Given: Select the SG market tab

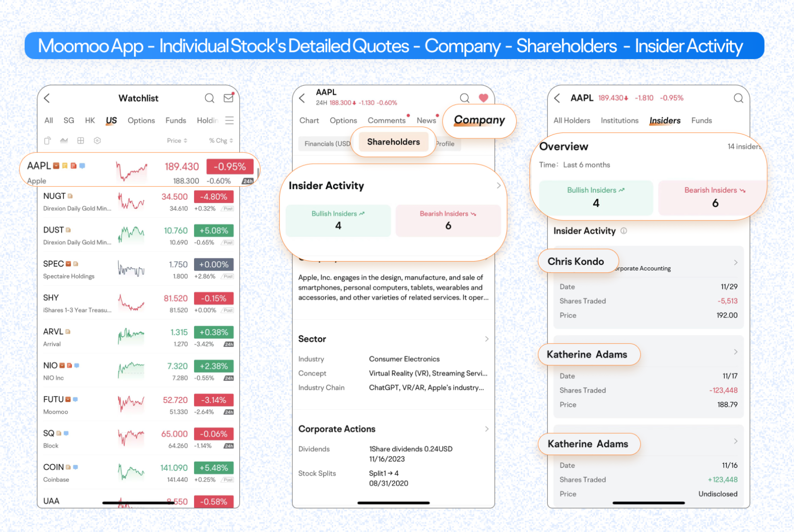Looking at the screenshot, I should [x=69, y=121].
